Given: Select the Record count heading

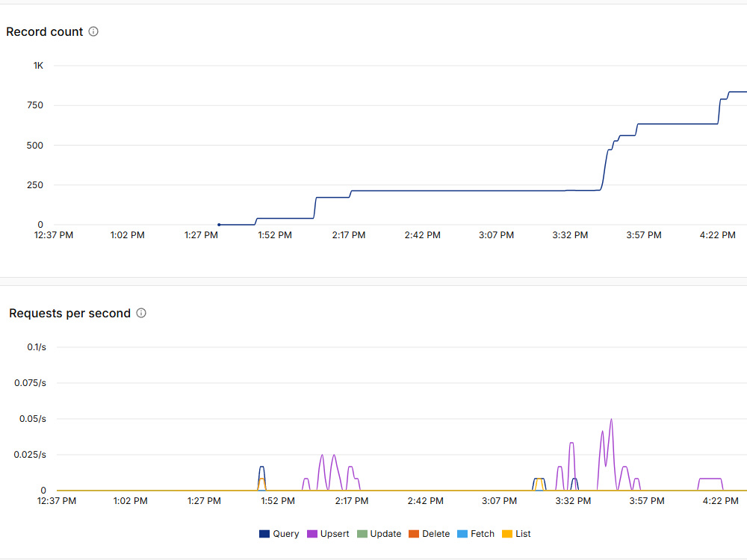Looking at the screenshot, I should coord(44,32).
